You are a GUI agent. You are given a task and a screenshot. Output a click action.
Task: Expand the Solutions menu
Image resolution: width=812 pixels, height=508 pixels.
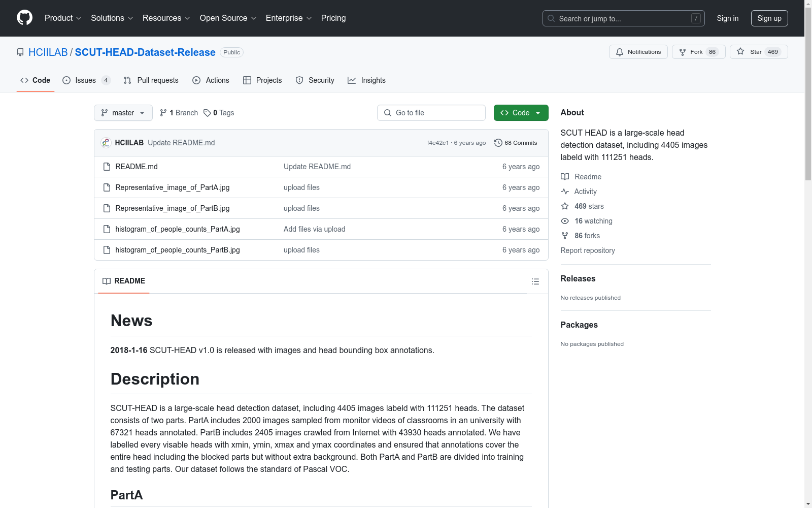[x=112, y=18]
